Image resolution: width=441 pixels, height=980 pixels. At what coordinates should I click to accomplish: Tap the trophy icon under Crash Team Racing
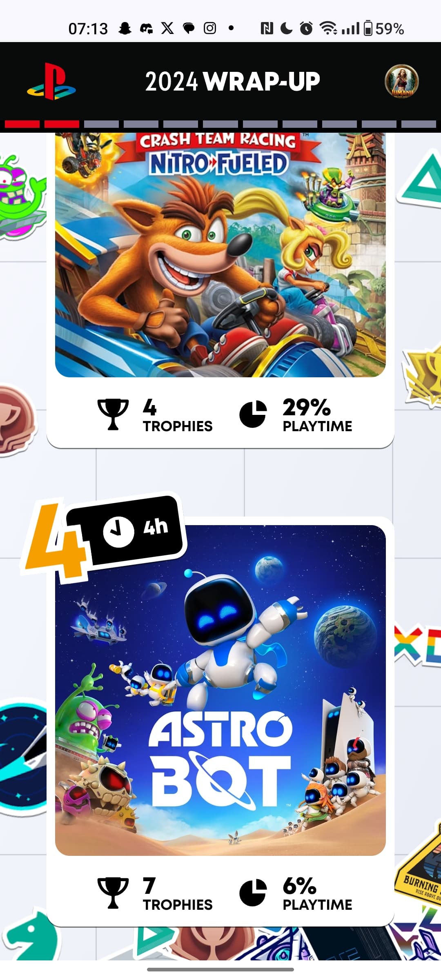tap(113, 414)
